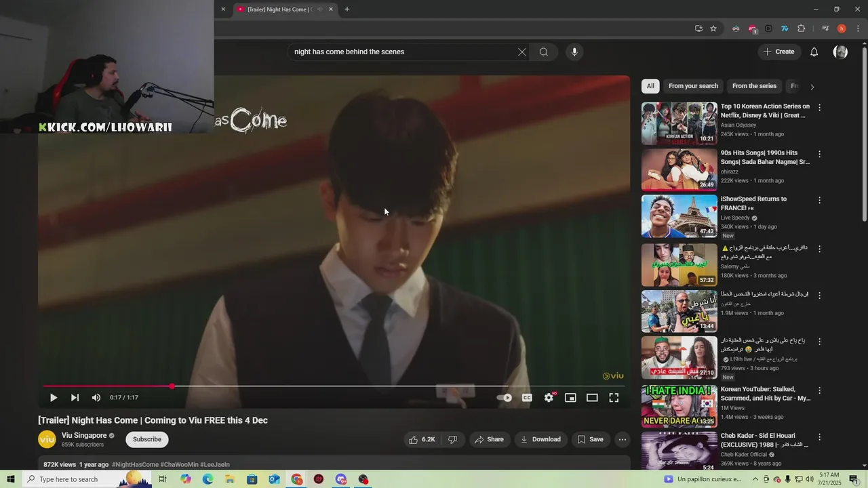This screenshot has height=488, width=868.
Task: Subscribe to Viu Singapore
Action: [147, 439]
